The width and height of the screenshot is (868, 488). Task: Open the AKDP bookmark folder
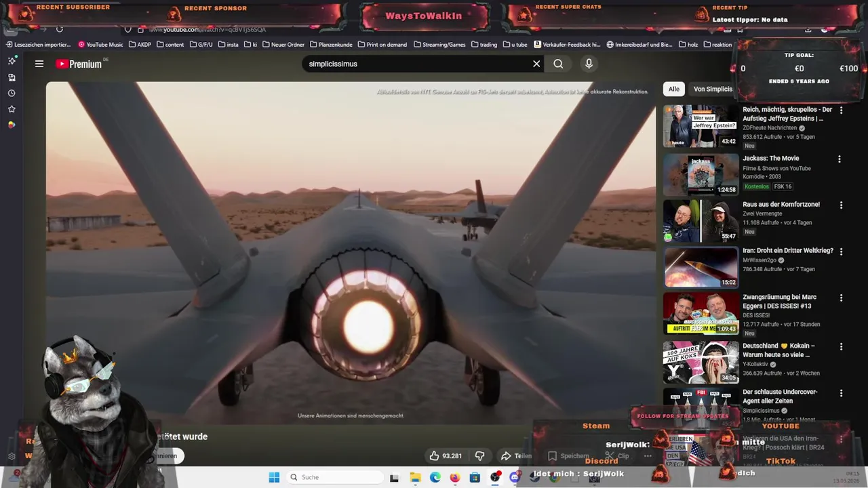(x=140, y=45)
